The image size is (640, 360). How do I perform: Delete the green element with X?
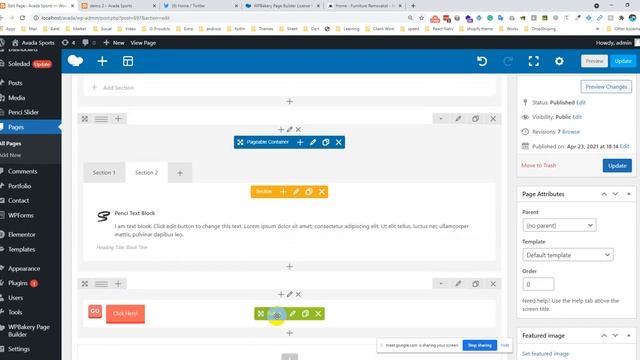[318, 313]
